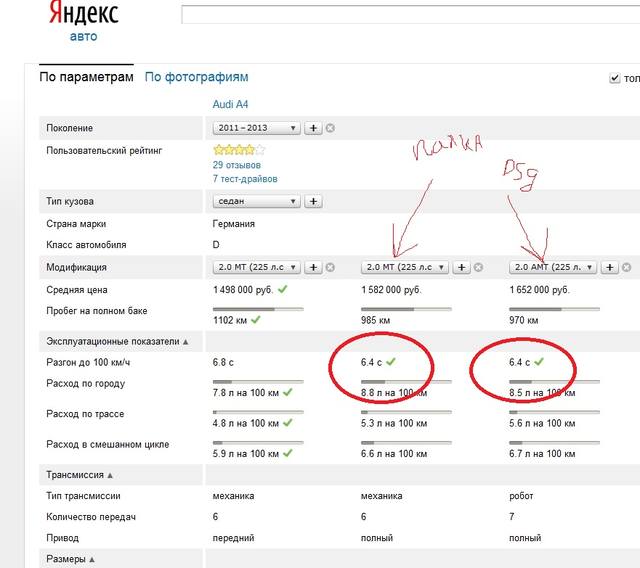Add another body type with plus button
This screenshot has width=640, height=568.
click(x=313, y=201)
